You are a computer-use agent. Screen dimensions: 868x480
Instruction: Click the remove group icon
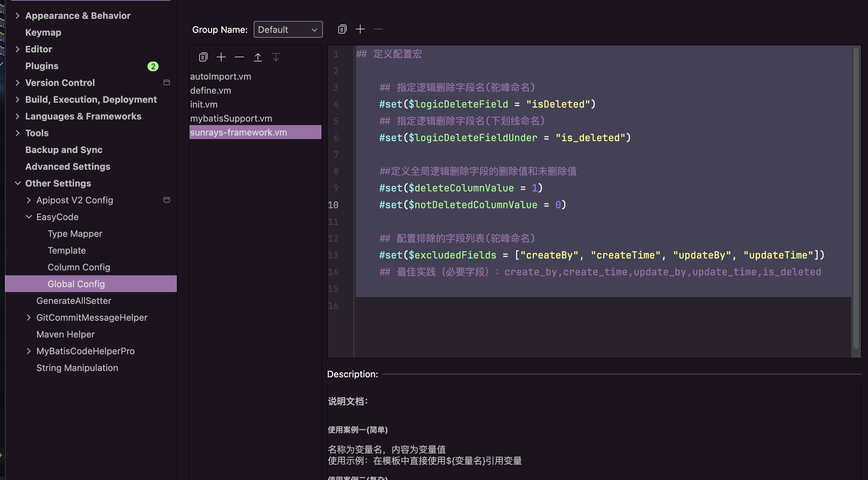click(x=378, y=28)
